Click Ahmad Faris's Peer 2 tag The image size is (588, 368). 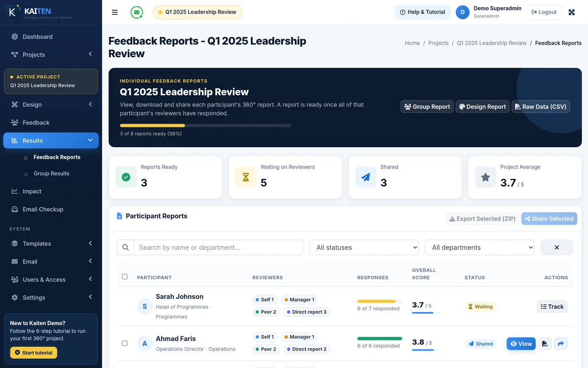pos(266,349)
